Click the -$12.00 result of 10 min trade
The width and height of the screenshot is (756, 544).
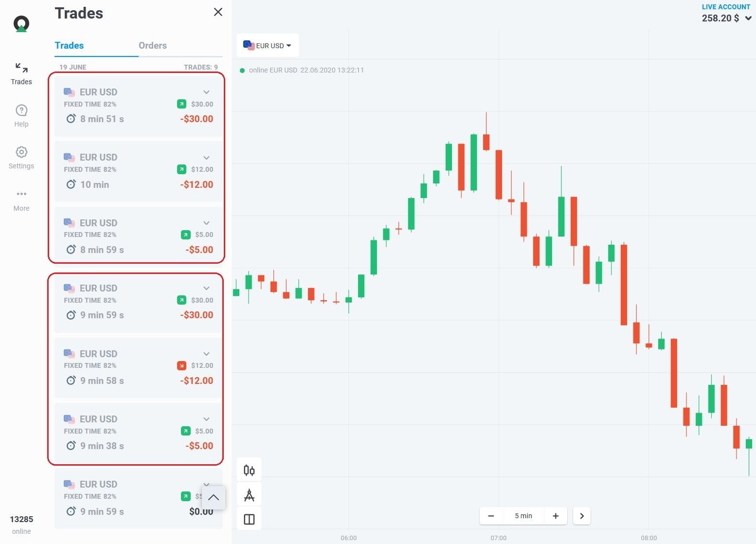click(x=197, y=184)
